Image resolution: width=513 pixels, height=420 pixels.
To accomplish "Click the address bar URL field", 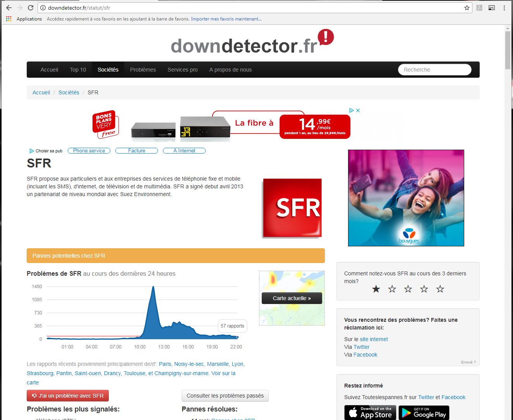I will [255, 8].
